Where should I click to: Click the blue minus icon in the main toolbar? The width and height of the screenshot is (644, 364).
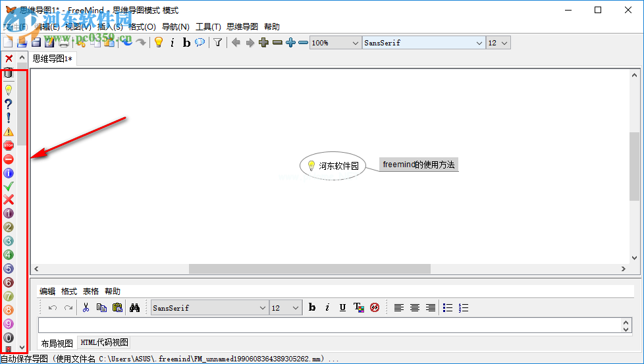(x=303, y=42)
